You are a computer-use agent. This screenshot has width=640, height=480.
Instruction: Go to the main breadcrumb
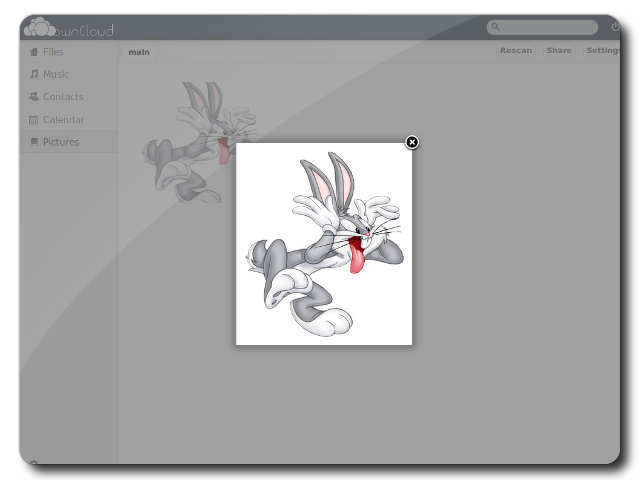coord(139,52)
